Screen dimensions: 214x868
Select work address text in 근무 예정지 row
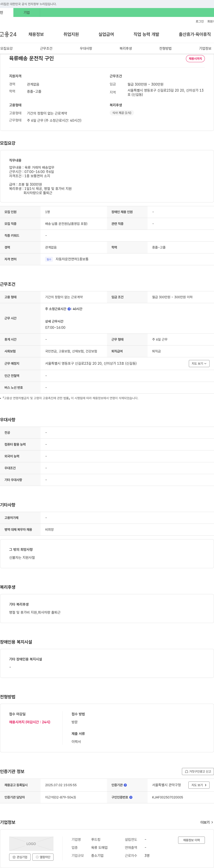coord(91,364)
